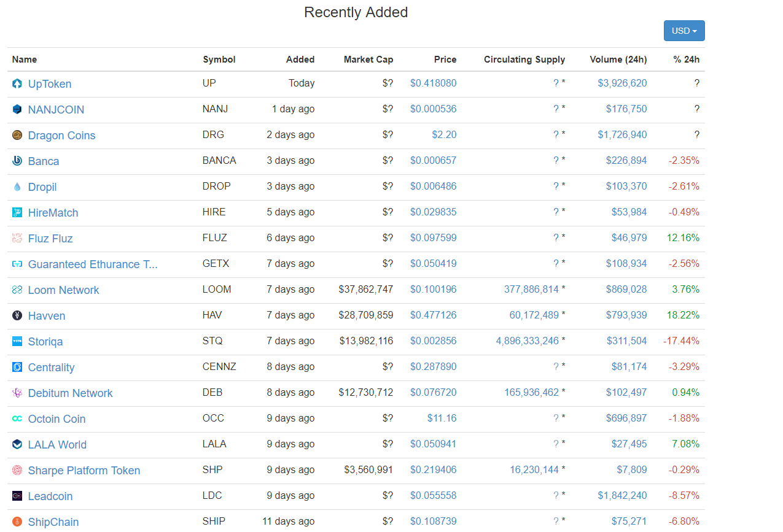Image resolution: width=783 pixels, height=532 pixels.
Task: Open the Sharpe Platform Token link
Action: tap(84, 471)
